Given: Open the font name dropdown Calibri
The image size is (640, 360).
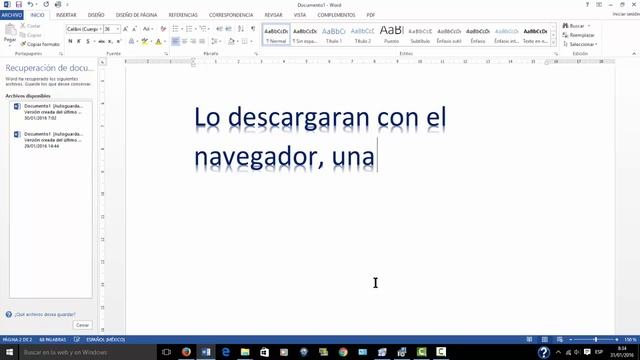Looking at the screenshot, I should (x=101, y=29).
